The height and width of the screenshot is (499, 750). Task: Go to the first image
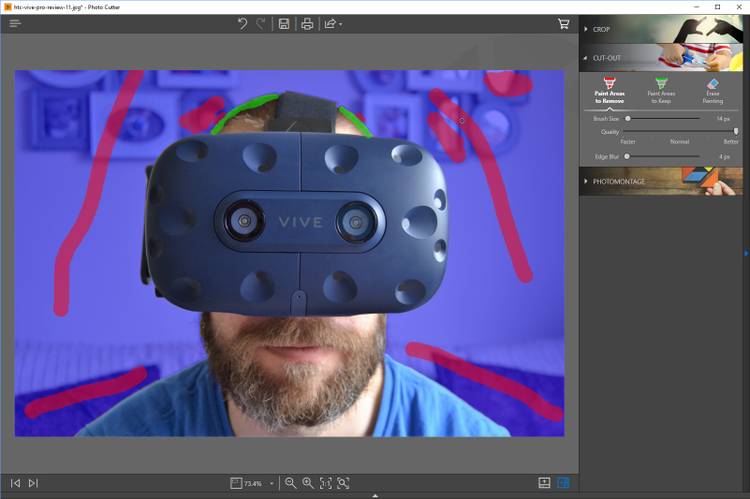coord(15,483)
